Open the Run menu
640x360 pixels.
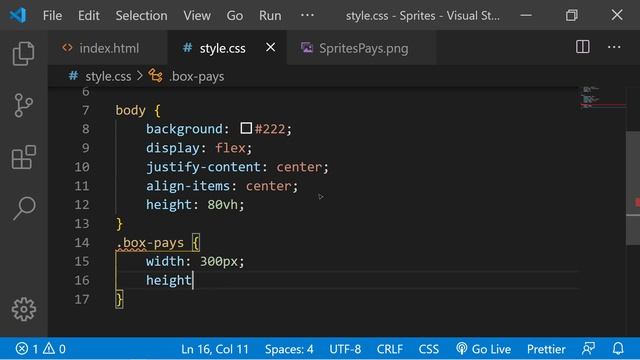(270, 16)
